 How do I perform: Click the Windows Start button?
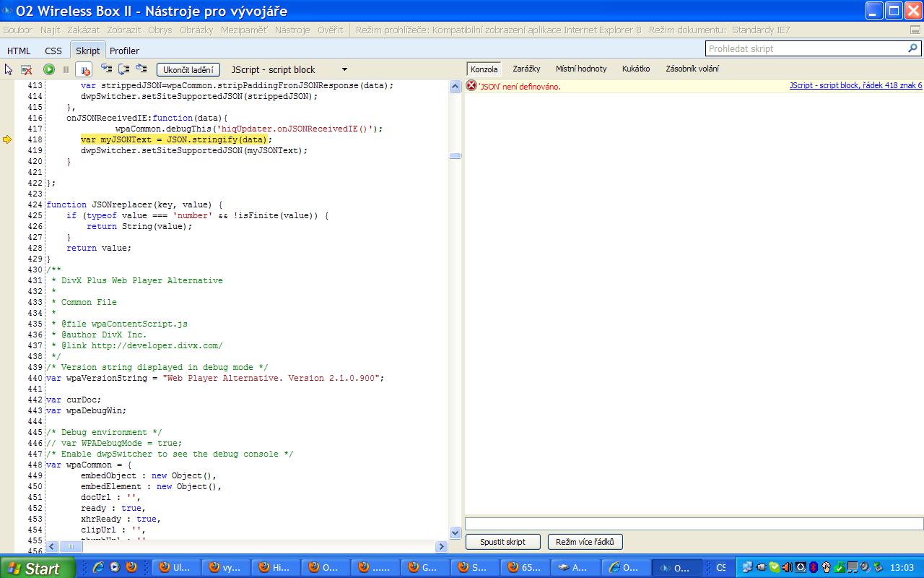38,568
